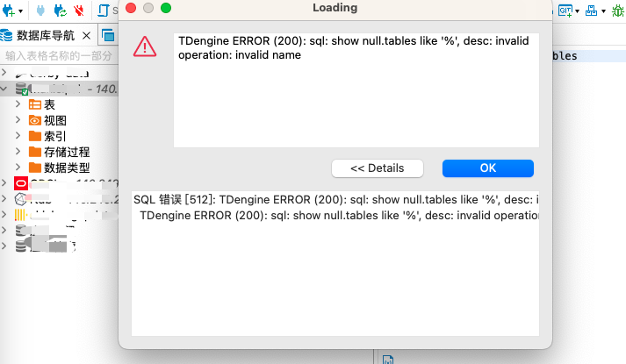Click the red Oracle connection icon
This screenshot has height=364, width=626.
point(21,183)
